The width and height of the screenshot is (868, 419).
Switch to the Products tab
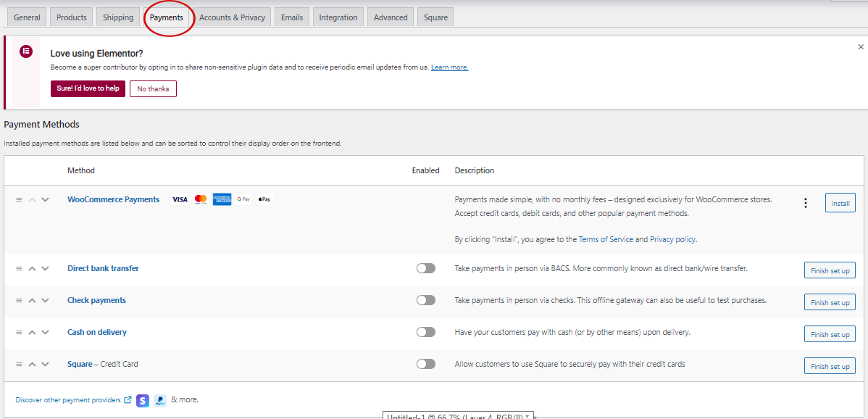pyautogui.click(x=72, y=17)
